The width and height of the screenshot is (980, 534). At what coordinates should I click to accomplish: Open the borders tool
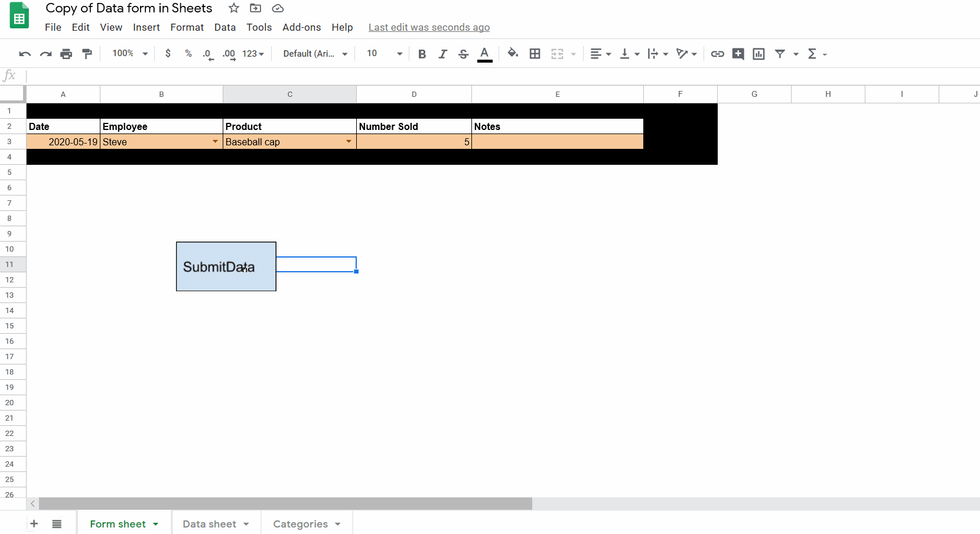pyautogui.click(x=535, y=54)
